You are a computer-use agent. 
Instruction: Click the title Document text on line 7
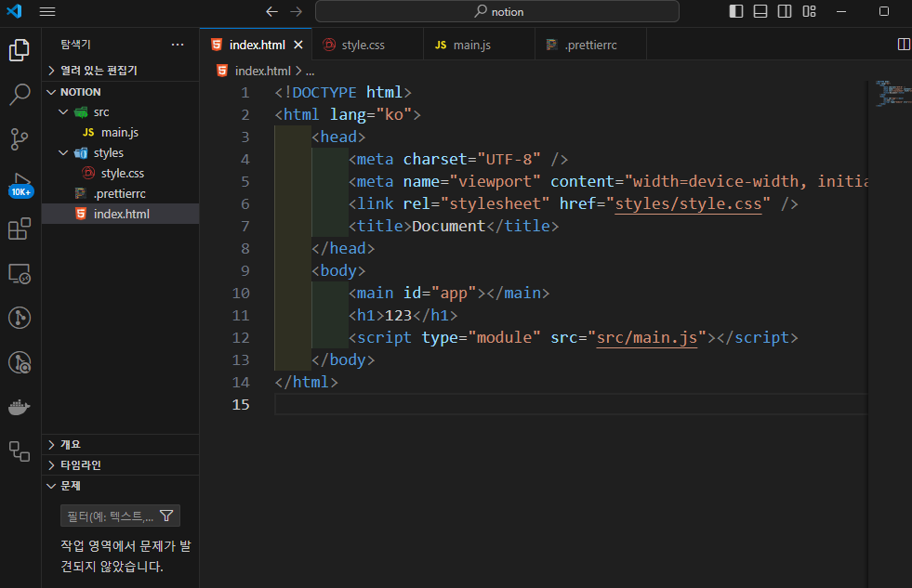(448, 226)
